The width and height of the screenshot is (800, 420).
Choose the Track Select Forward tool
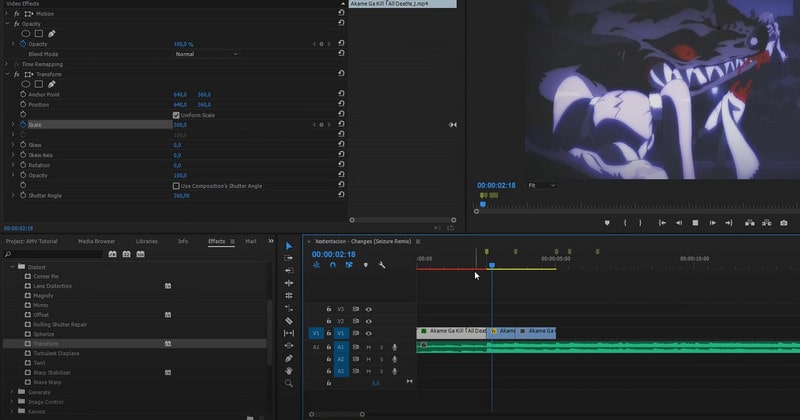tap(289, 258)
